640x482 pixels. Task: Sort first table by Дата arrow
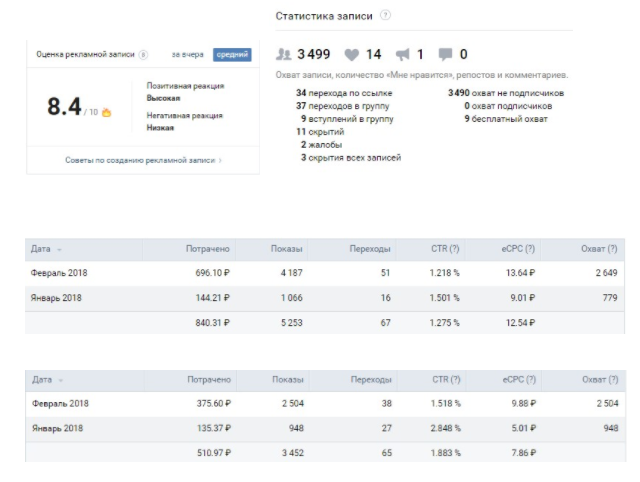[59, 250]
